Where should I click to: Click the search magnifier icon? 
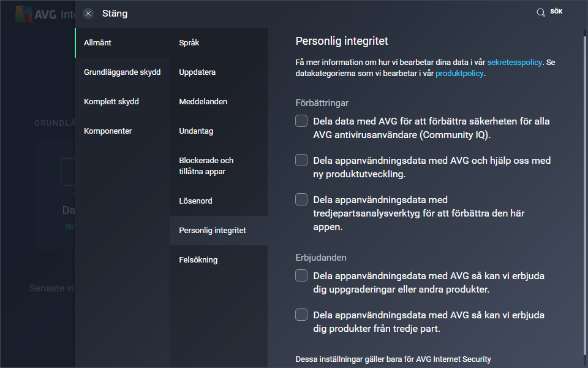point(541,12)
